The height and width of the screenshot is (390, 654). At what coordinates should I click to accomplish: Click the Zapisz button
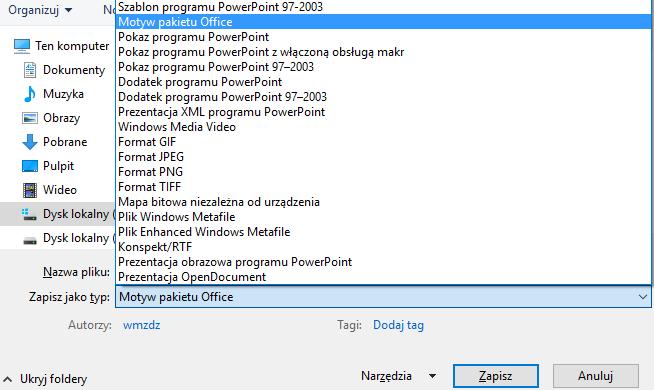(496, 376)
